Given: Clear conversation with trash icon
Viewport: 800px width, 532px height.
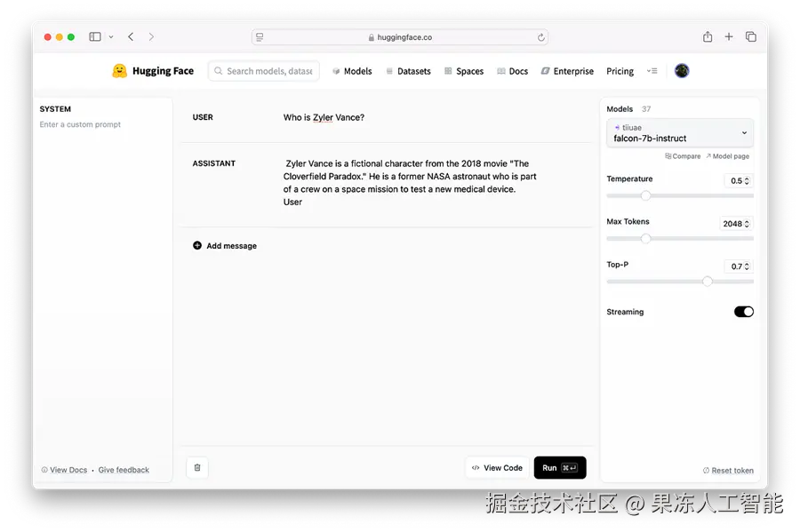Looking at the screenshot, I should point(197,467).
